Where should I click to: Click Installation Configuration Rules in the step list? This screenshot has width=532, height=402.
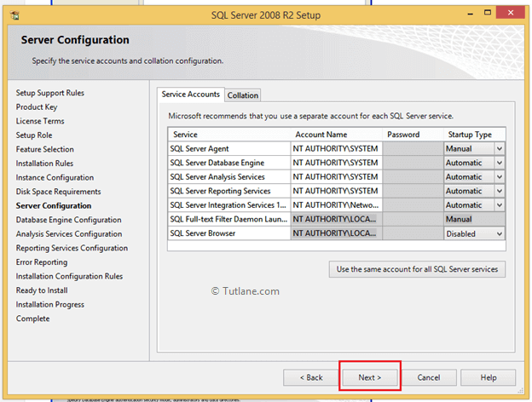pos(69,276)
